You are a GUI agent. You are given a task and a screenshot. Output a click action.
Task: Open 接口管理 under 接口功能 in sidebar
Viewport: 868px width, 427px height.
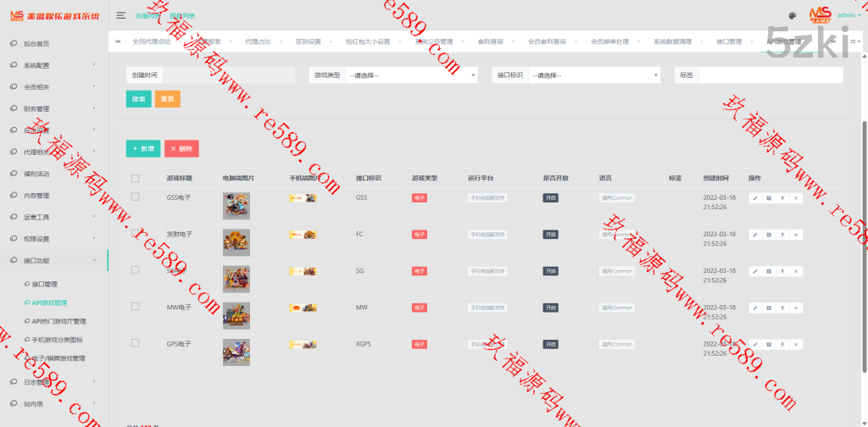44,285
